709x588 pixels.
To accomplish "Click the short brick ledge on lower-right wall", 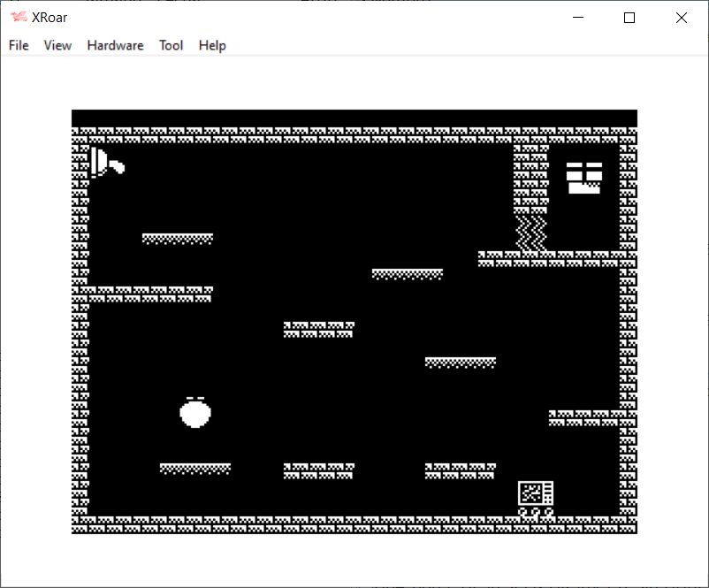I will click(583, 417).
